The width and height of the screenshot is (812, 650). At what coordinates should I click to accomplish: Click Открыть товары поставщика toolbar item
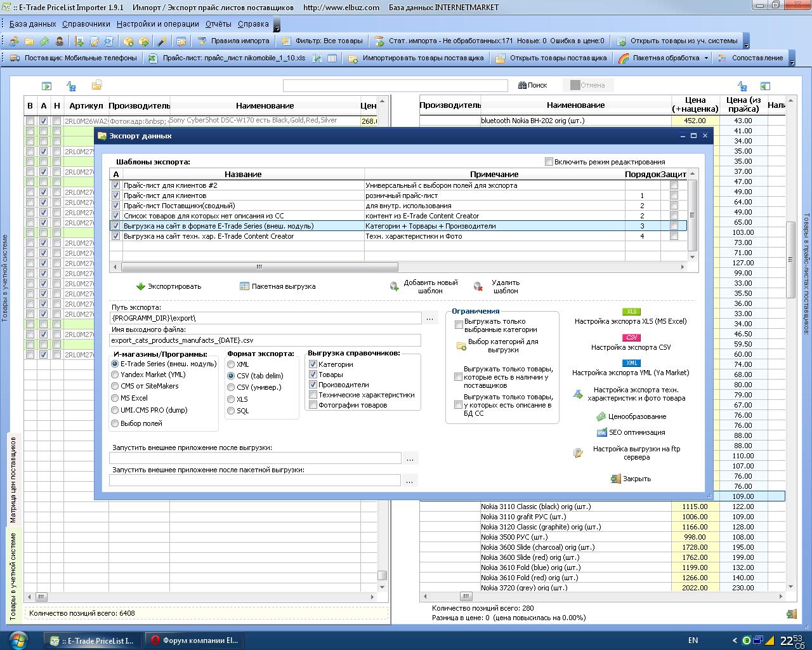(x=551, y=58)
